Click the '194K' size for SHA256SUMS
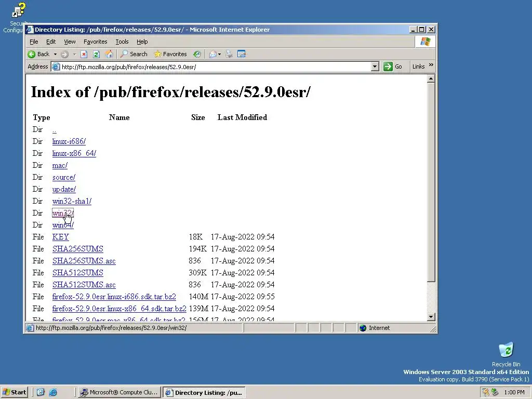This screenshot has height=399, width=532. tap(198, 249)
